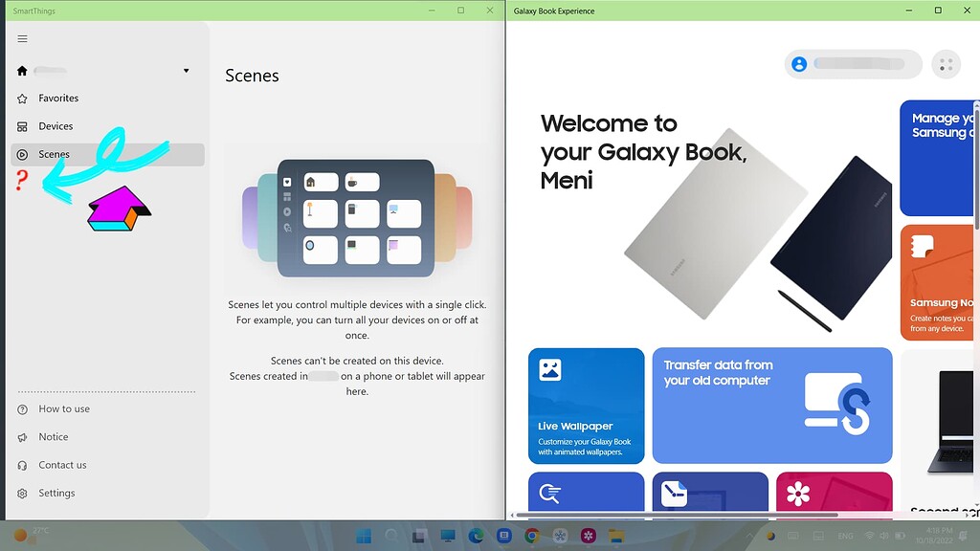This screenshot has height=551, width=980.
Task: Open Favorites in the SmartThings sidebar
Action: (x=58, y=98)
